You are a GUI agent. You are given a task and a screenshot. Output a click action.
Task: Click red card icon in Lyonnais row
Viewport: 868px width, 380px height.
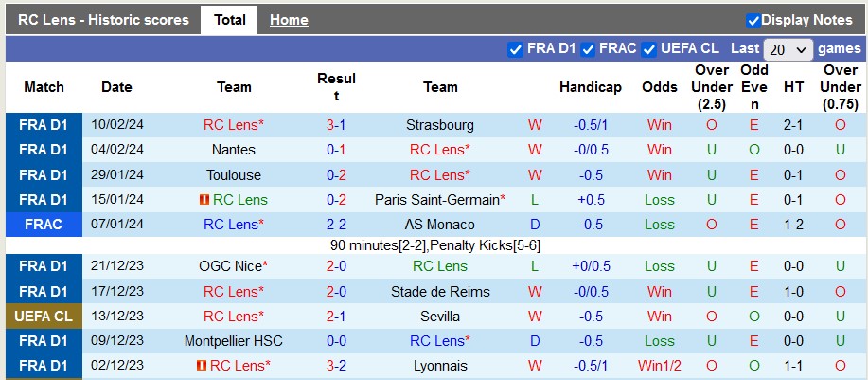(x=201, y=366)
